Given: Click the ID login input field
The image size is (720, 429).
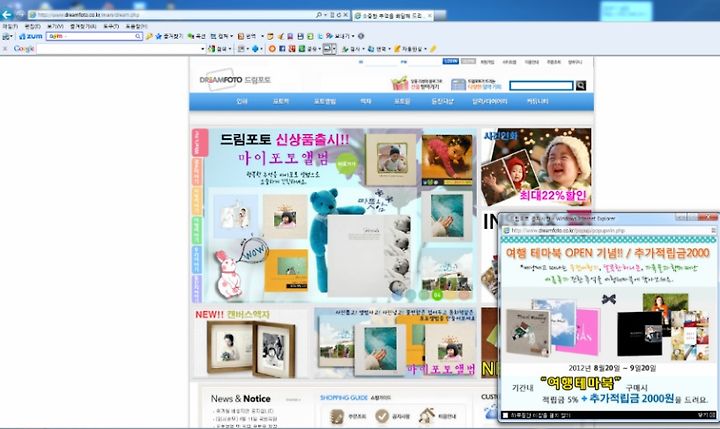Looking at the screenshot, I should pyautogui.click(x=380, y=62).
